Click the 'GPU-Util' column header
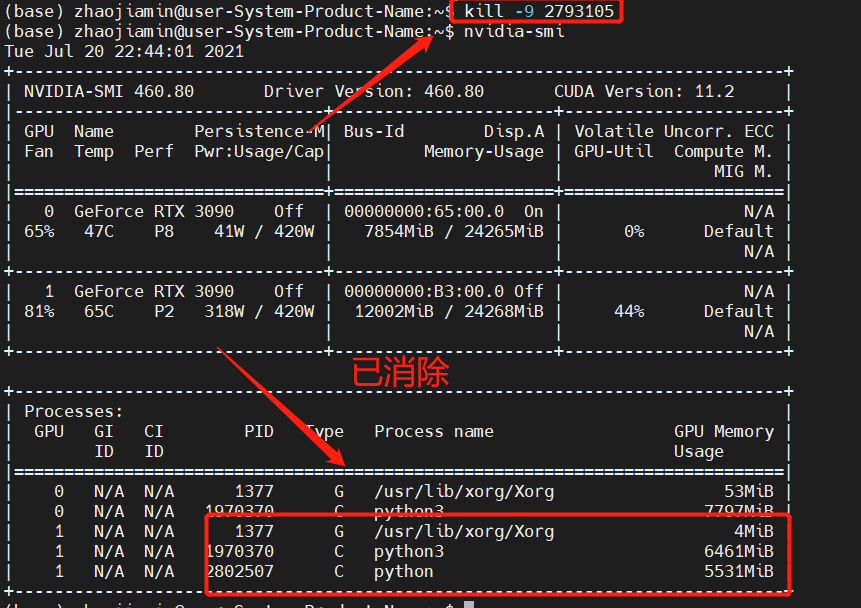861x608 pixels. coord(614,152)
